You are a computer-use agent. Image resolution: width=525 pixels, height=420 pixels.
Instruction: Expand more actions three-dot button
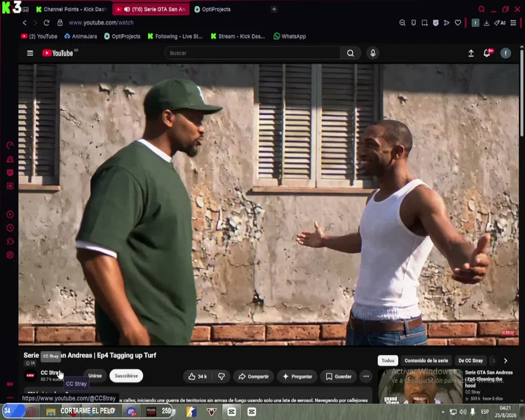click(366, 376)
